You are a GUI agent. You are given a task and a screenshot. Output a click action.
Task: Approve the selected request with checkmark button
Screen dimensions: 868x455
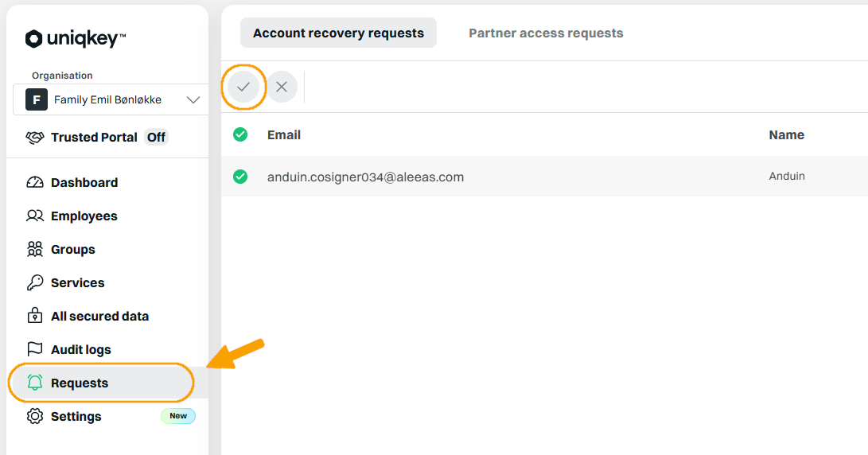point(243,87)
